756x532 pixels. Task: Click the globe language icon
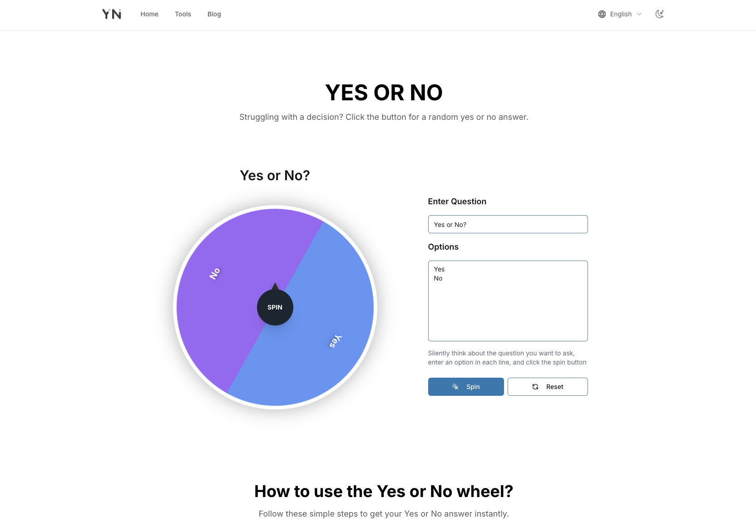[x=602, y=14]
